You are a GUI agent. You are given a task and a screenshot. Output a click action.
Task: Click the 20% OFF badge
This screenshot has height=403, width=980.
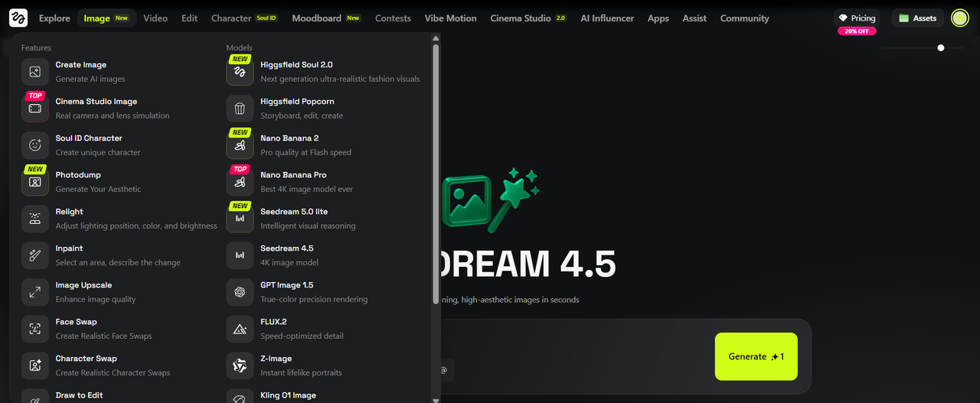point(857,31)
